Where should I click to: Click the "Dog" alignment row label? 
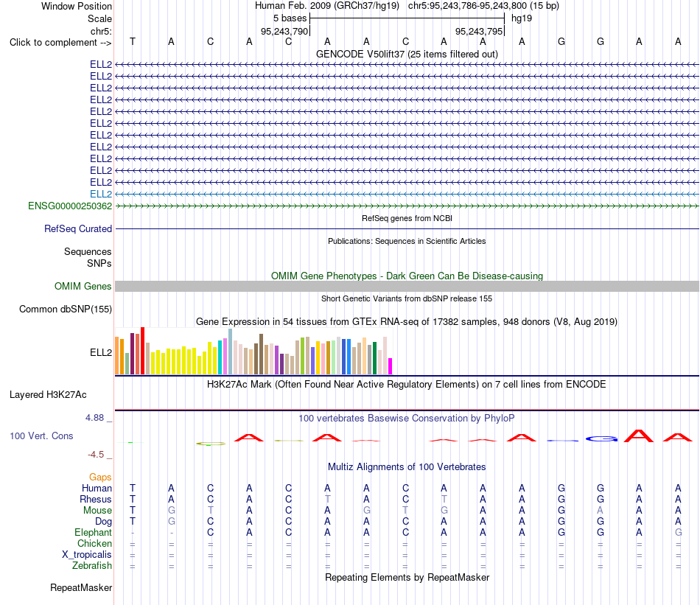coord(103,522)
